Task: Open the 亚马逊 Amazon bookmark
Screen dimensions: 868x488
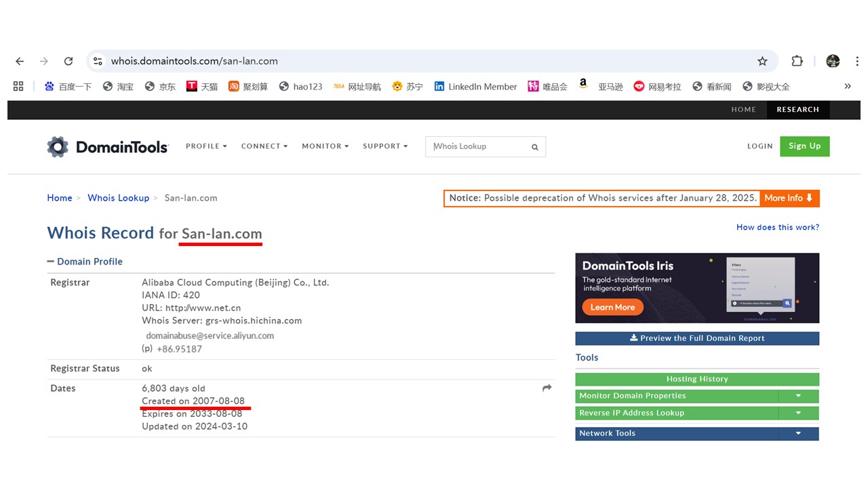Action: coord(600,86)
